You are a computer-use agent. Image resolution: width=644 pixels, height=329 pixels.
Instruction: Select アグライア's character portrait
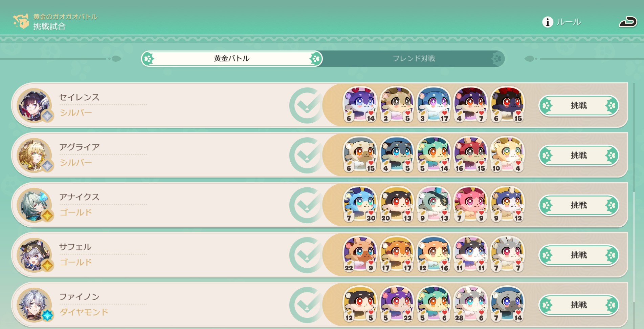pyautogui.click(x=34, y=155)
